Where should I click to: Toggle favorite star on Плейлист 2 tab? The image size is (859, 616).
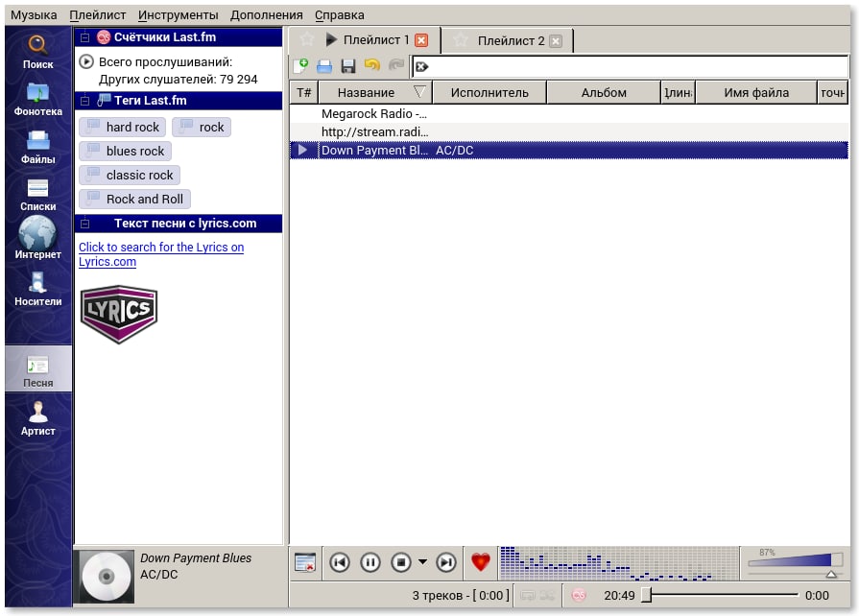pyautogui.click(x=461, y=40)
